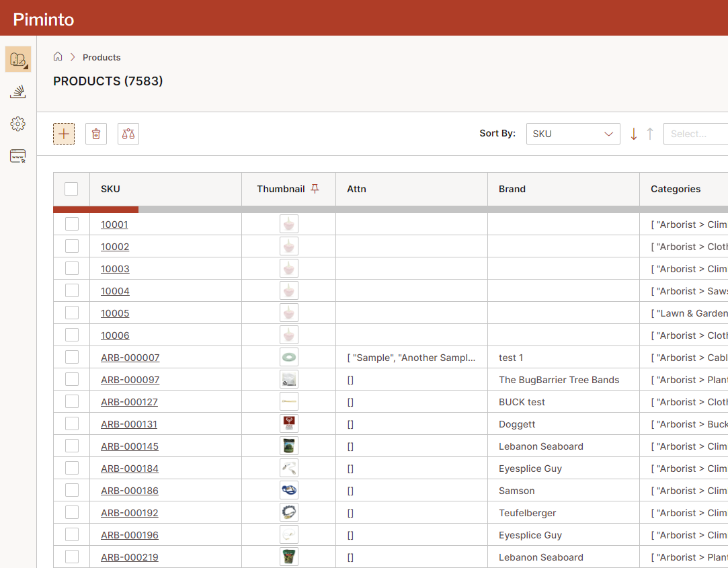
Task: Click the compare balance scale icon
Action: (128, 134)
